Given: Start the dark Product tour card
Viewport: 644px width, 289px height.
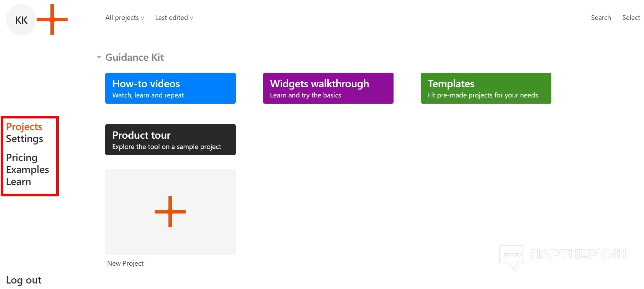Looking at the screenshot, I should coord(170,140).
